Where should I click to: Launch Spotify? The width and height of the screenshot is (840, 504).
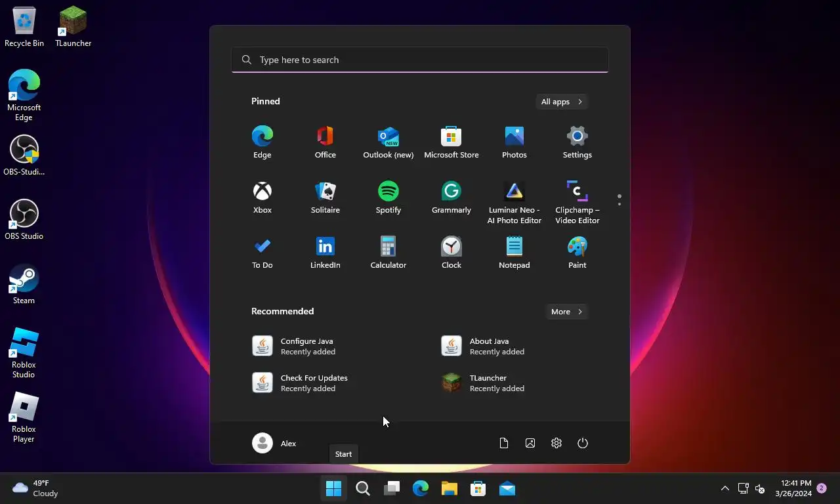(388, 198)
